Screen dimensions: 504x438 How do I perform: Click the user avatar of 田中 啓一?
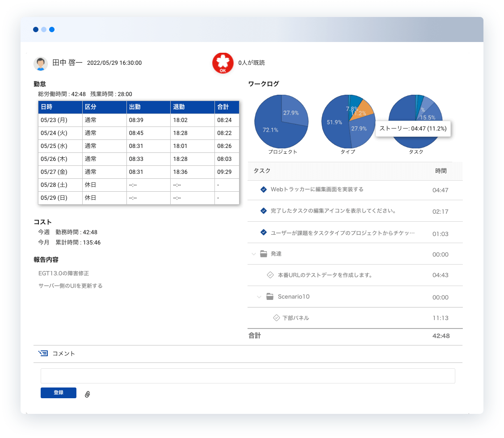click(41, 63)
